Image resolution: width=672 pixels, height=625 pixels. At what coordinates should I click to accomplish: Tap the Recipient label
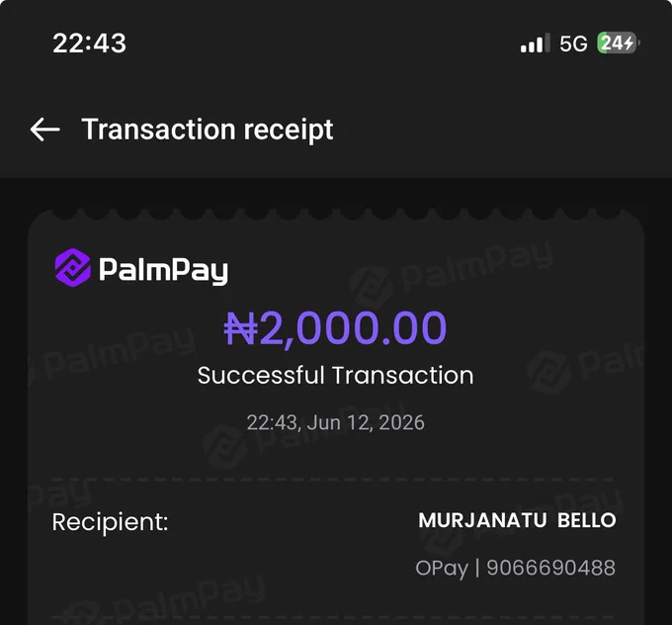(110, 523)
